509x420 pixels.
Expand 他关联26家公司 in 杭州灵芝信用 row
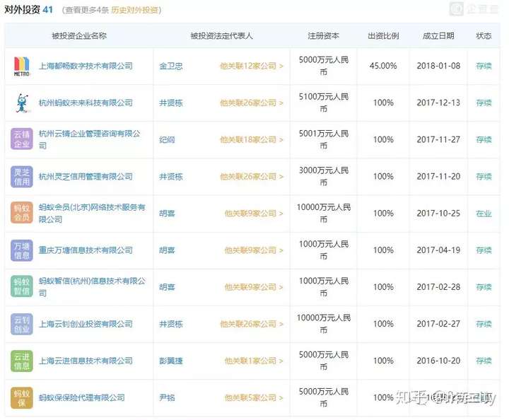(252, 177)
